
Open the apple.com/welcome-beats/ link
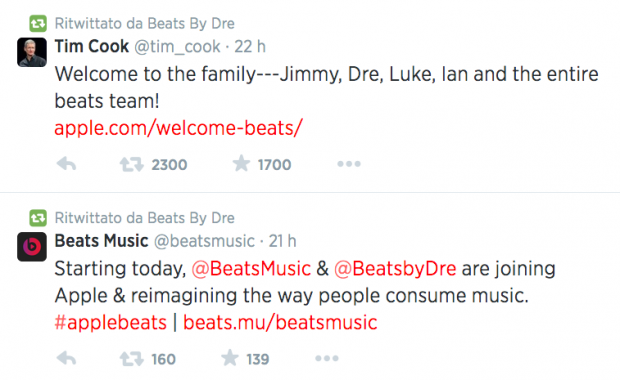tap(178, 129)
